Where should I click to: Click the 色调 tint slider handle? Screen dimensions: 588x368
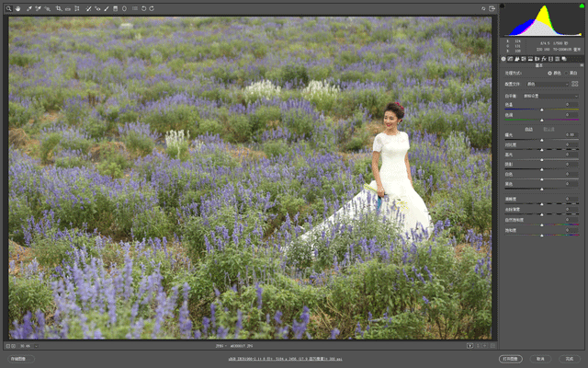(541, 120)
